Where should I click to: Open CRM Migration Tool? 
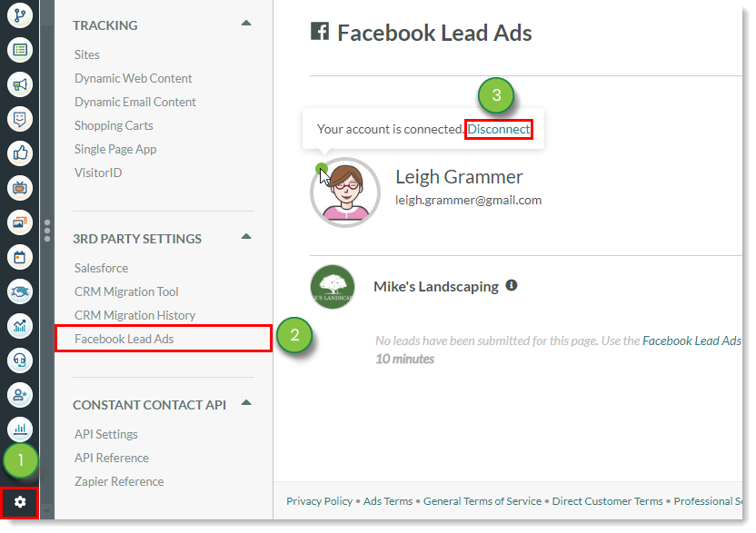[126, 291]
